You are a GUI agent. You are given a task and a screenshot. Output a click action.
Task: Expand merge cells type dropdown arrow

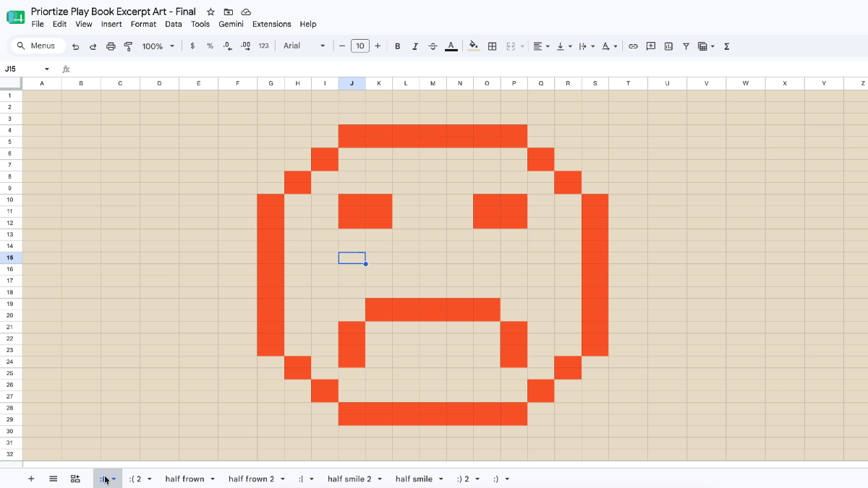pyautogui.click(x=522, y=46)
